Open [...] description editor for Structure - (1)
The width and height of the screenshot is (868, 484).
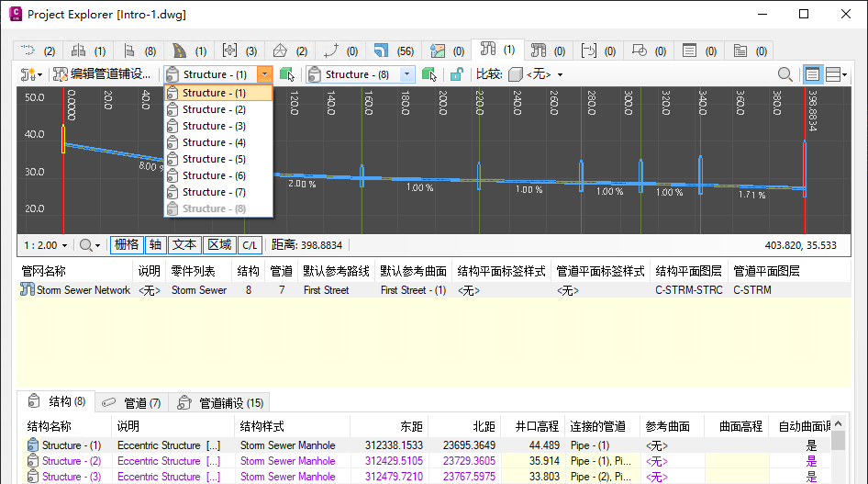[x=213, y=445]
